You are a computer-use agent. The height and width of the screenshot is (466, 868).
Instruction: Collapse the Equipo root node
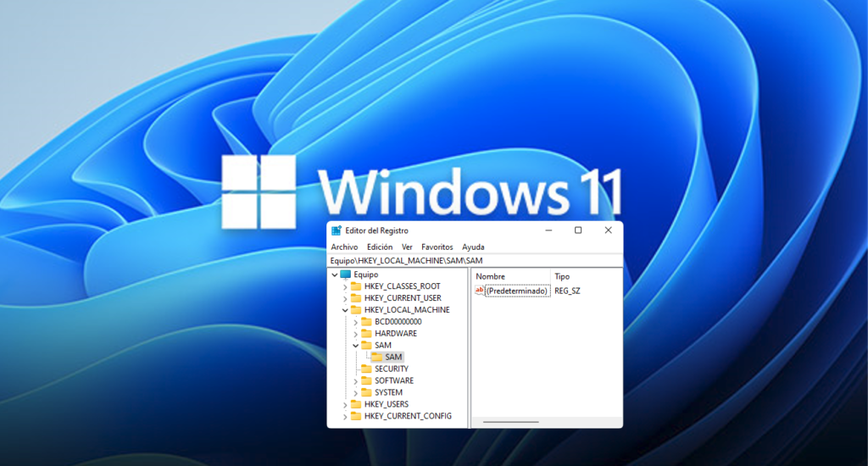(334, 275)
